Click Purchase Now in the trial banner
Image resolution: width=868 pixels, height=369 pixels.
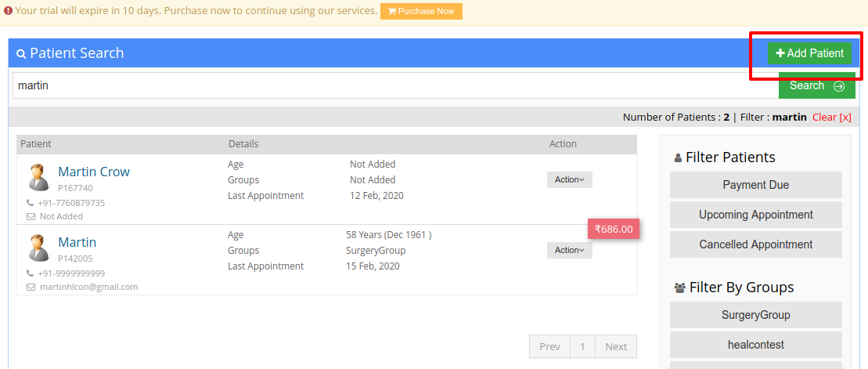(x=421, y=11)
